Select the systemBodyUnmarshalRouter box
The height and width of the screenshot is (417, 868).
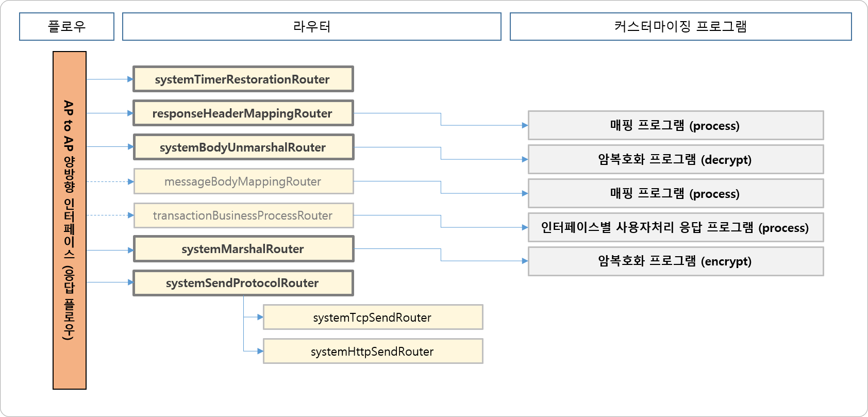(243, 147)
